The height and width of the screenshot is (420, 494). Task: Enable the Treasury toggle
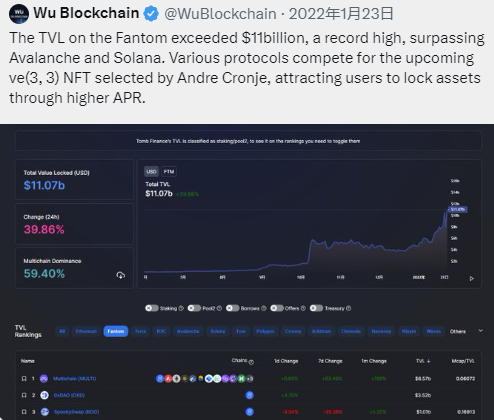tap(316, 308)
